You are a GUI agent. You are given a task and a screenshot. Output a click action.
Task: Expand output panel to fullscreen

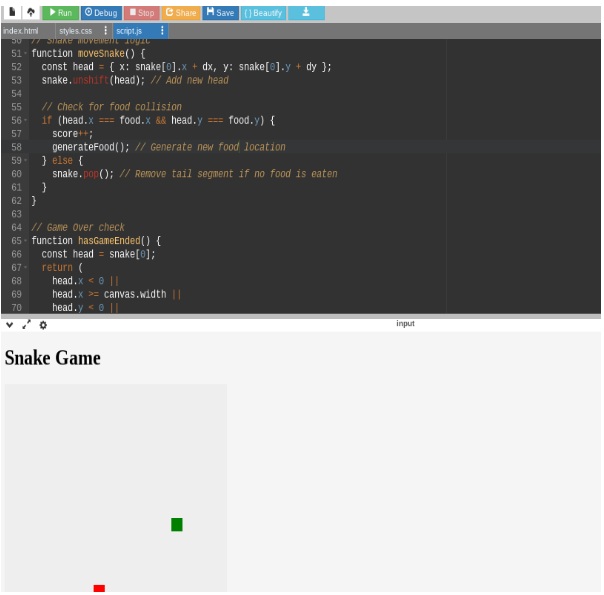coord(26,325)
